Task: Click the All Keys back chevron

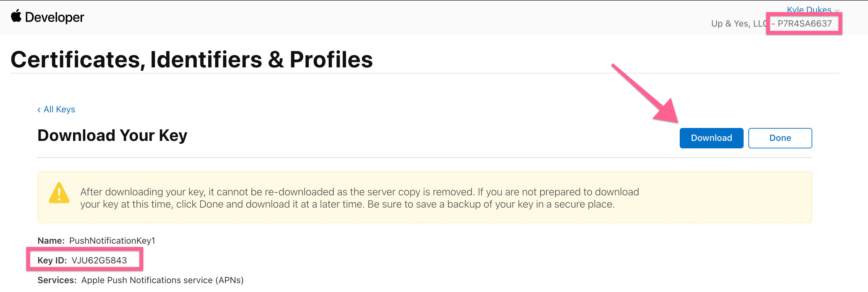Action: [x=39, y=110]
